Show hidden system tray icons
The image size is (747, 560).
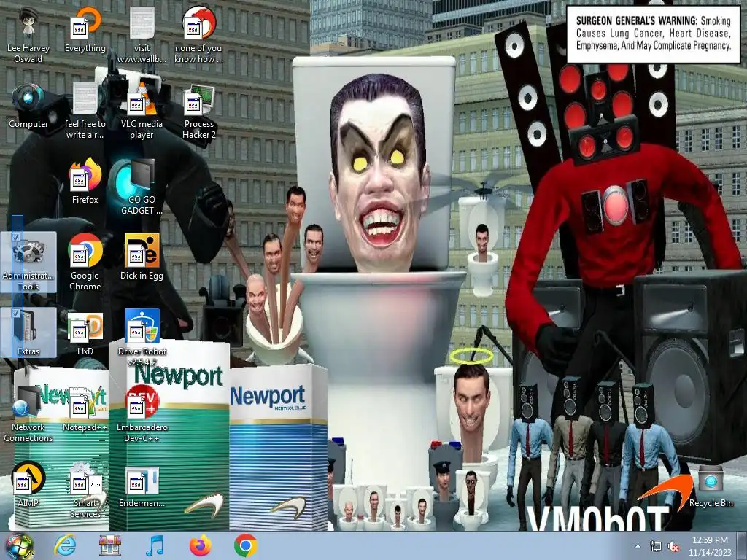coord(638,547)
